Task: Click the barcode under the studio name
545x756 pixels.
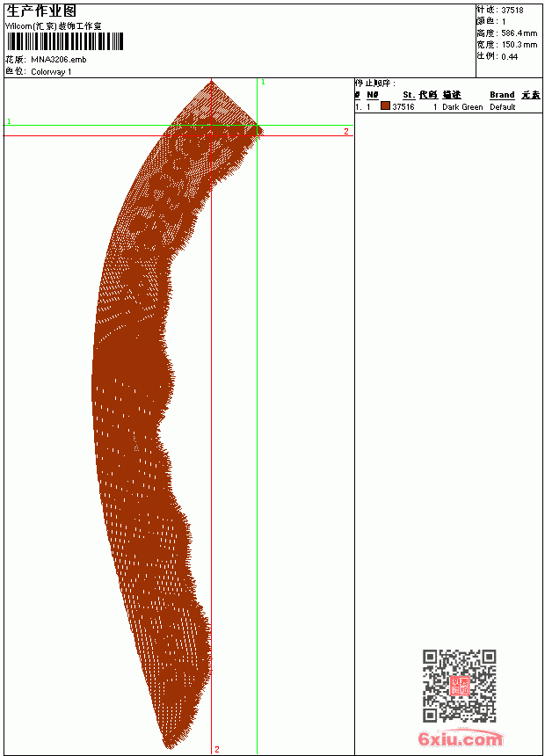Action: coord(65,42)
